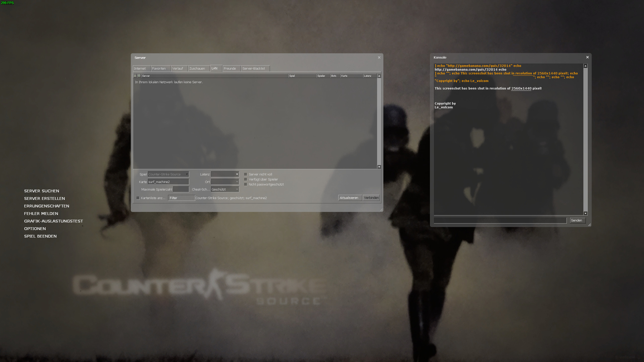Click the Aktualisieren button
This screenshot has width=644, height=362.
coord(350,198)
